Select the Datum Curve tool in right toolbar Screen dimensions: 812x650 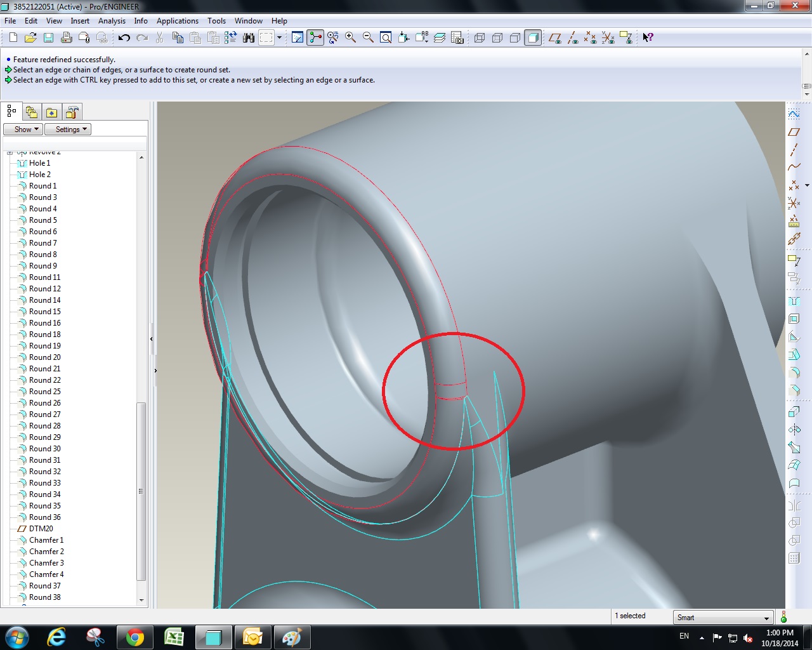point(794,168)
